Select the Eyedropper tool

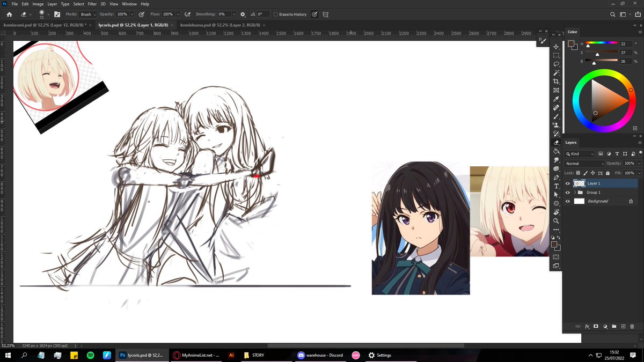click(556, 99)
